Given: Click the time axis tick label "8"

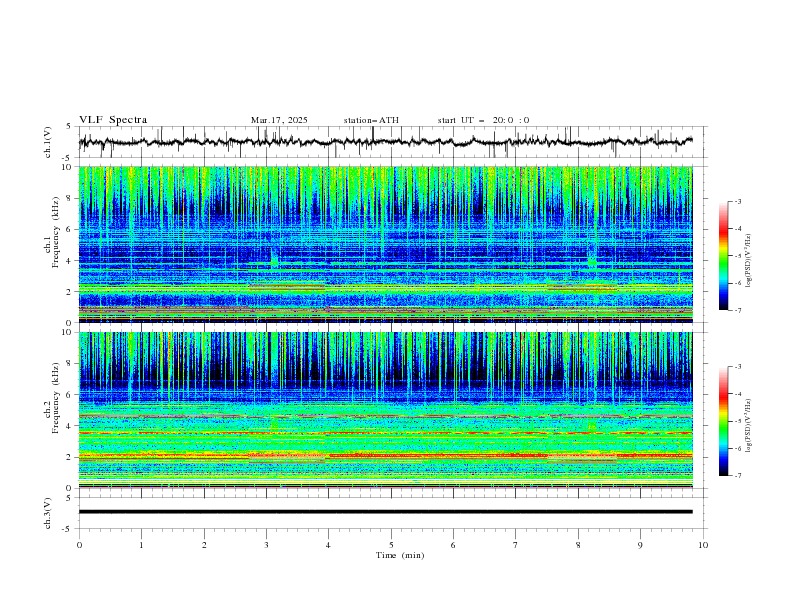Looking at the screenshot, I should pyautogui.click(x=578, y=545).
